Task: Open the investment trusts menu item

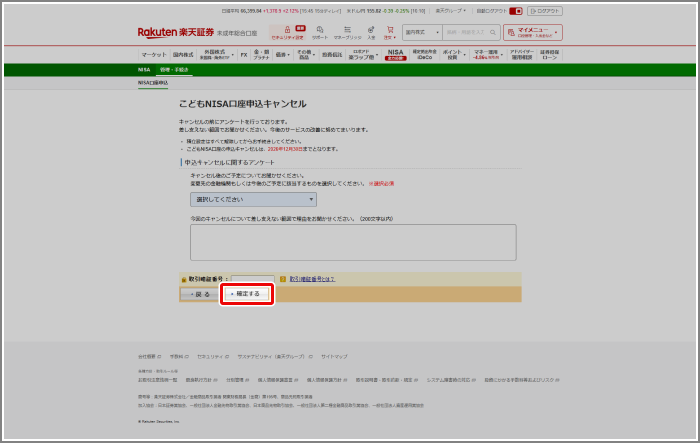Action: 332,54
